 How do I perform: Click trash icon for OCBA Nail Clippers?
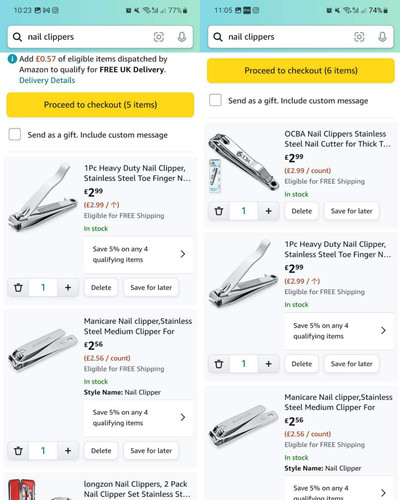point(219,211)
